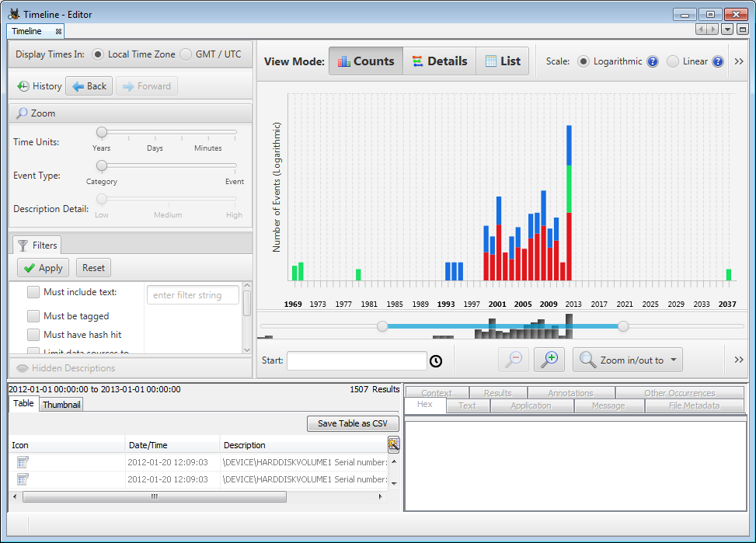Click the zoom out magnifier icon
Viewport: 756px width, 543px height.
pos(513,360)
